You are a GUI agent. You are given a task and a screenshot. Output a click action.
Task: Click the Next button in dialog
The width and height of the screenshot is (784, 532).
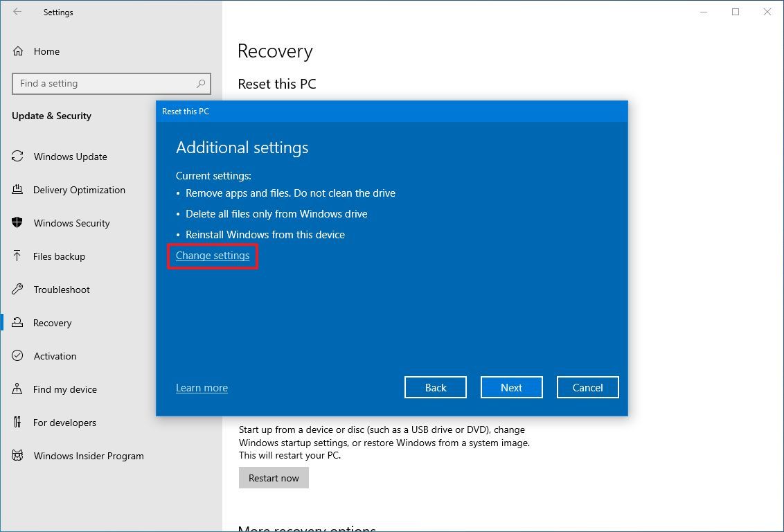512,387
